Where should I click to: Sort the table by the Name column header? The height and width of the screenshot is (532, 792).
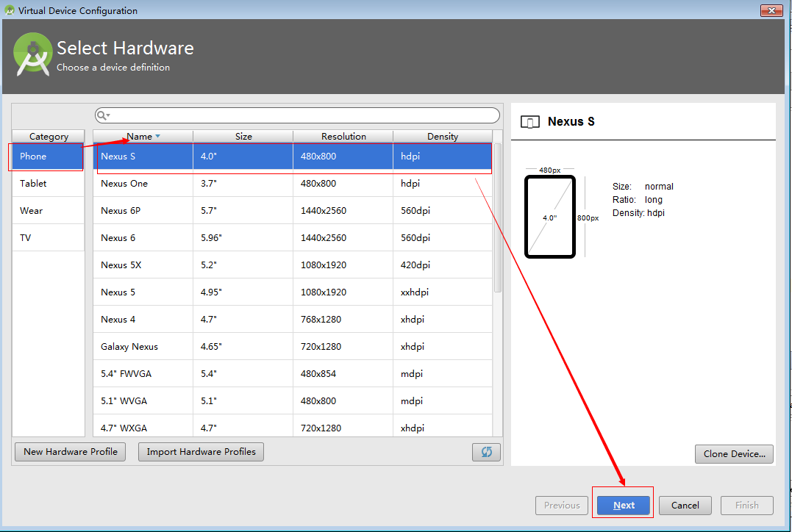point(143,136)
